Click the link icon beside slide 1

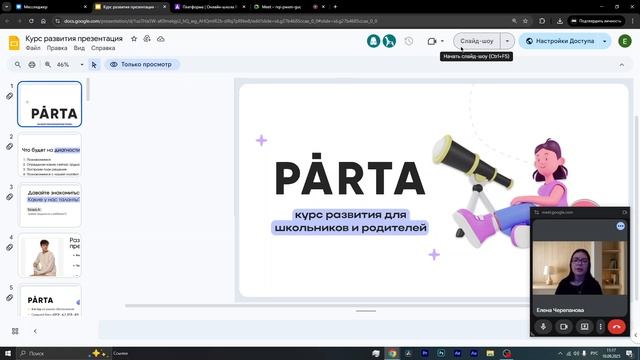tap(9, 96)
